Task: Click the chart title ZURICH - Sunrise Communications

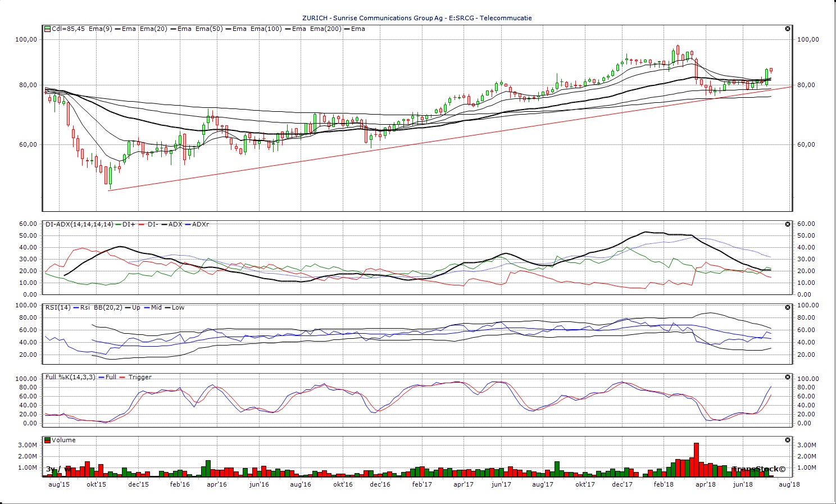Action: 417,18
